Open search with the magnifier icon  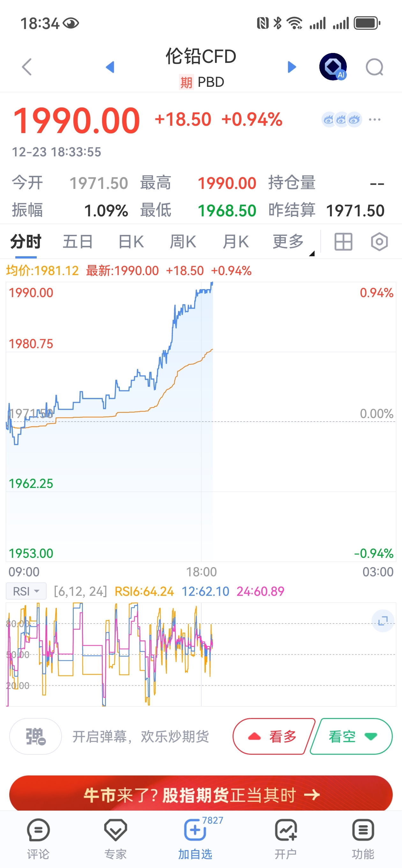[x=375, y=67]
